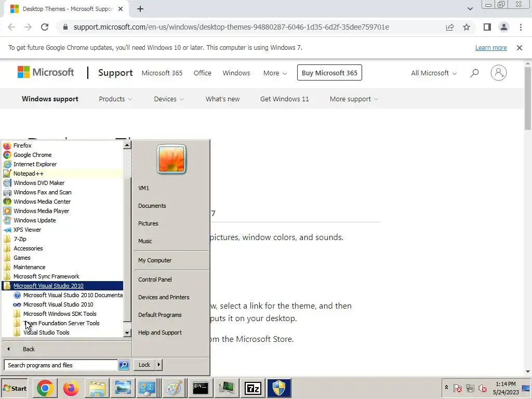Image resolution: width=532 pixels, height=399 pixels.
Task: Open Devices and Printers
Action: tap(164, 297)
